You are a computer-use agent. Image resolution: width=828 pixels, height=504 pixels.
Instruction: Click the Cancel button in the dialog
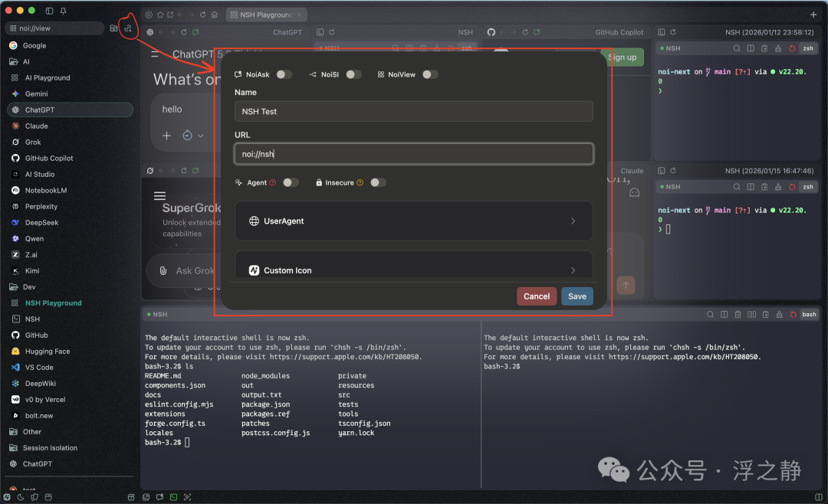pos(537,296)
